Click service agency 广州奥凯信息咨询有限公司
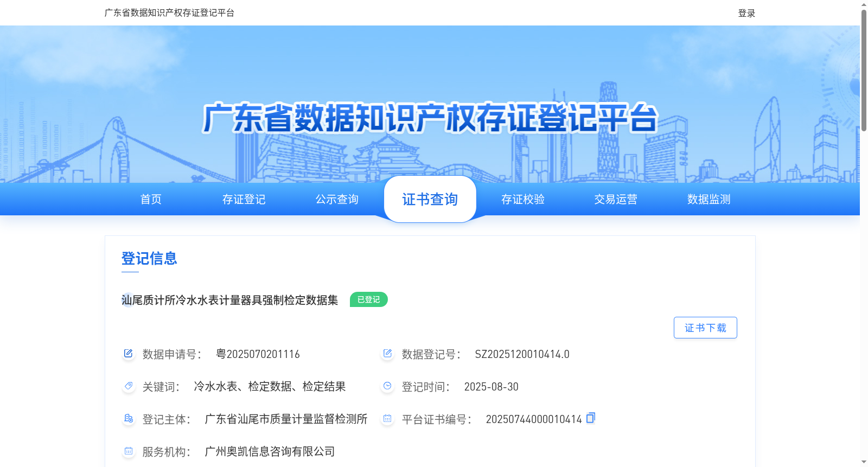Viewport: 868px width, 467px height. pos(270,452)
